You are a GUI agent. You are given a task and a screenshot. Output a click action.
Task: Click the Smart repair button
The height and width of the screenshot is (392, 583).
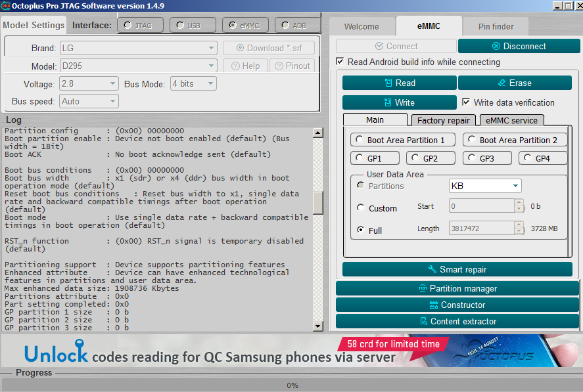click(x=457, y=269)
